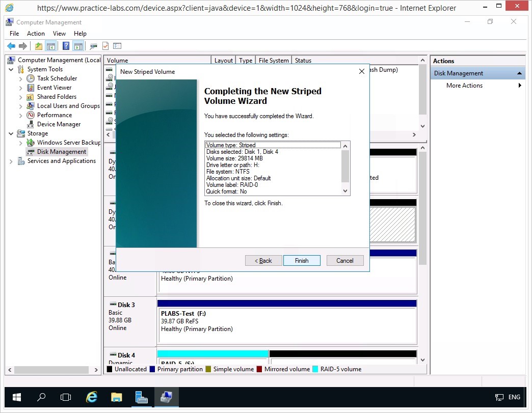Click the blue Back arrow in toolbar
The image size is (532, 413).
[x=11, y=46]
